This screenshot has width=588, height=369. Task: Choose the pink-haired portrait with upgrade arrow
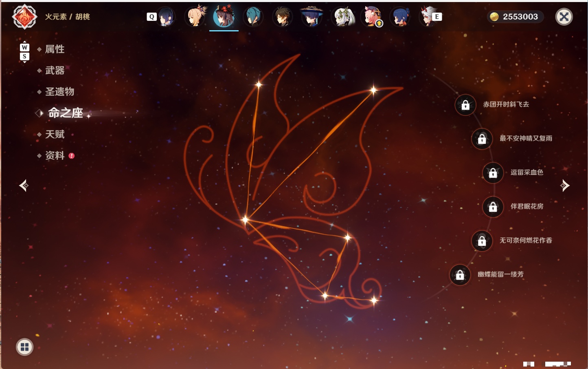(x=372, y=17)
